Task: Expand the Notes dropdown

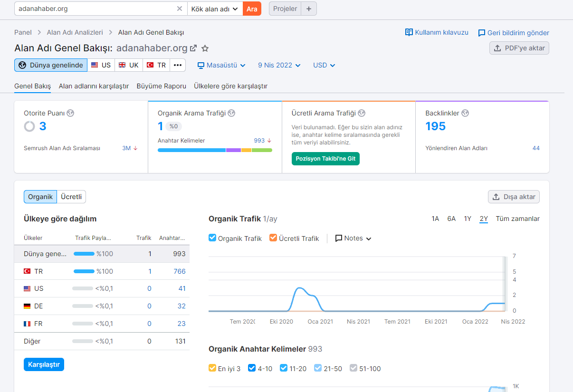Action: [x=353, y=239]
